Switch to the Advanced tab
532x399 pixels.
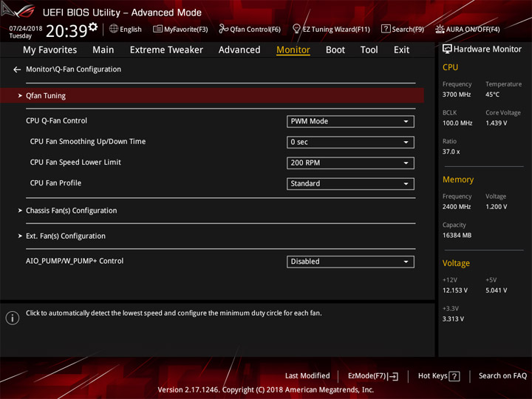coord(239,50)
